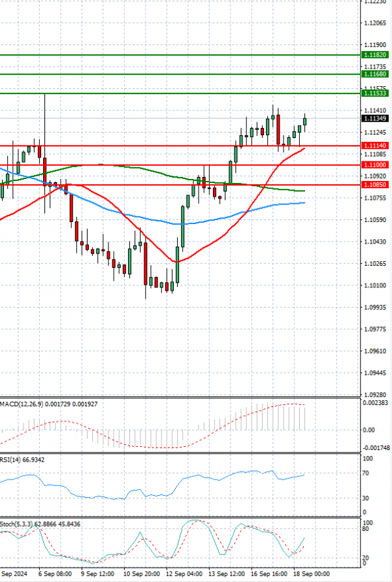This screenshot has height=582, width=392.
Task: Click the Stochastic scale level 20
Action: [365, 558]
